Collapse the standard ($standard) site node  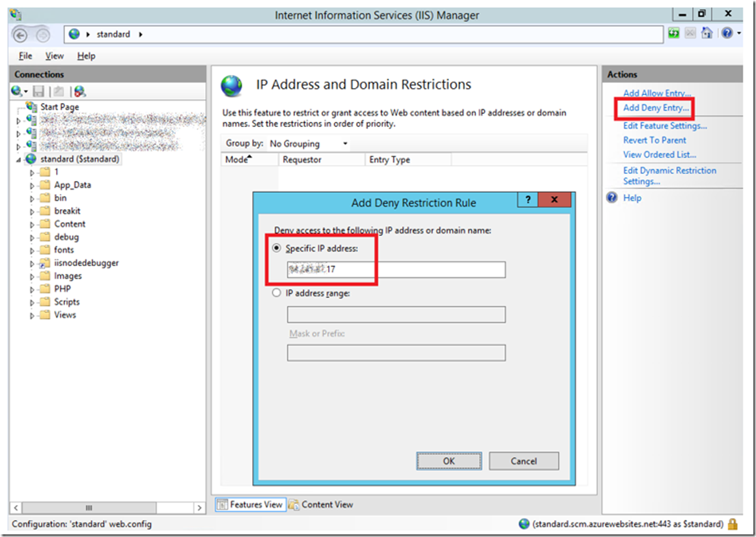pyautogui.click(x=18, y=160)
